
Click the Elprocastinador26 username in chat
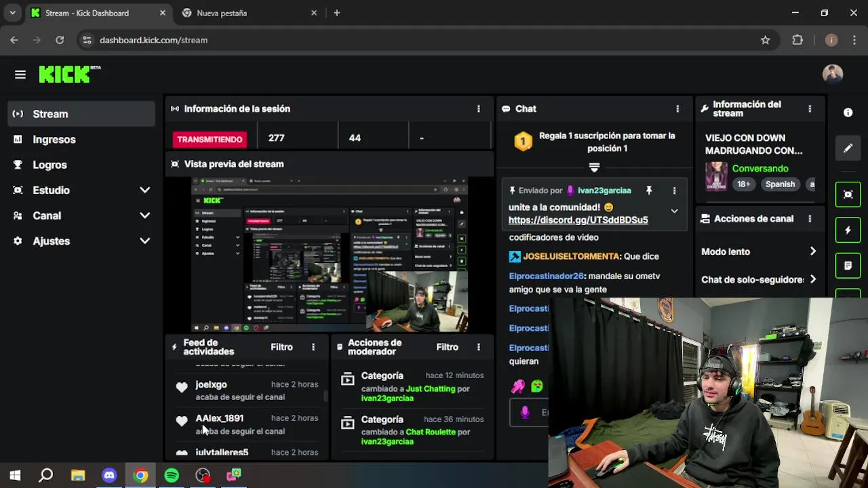coord(546,276)
